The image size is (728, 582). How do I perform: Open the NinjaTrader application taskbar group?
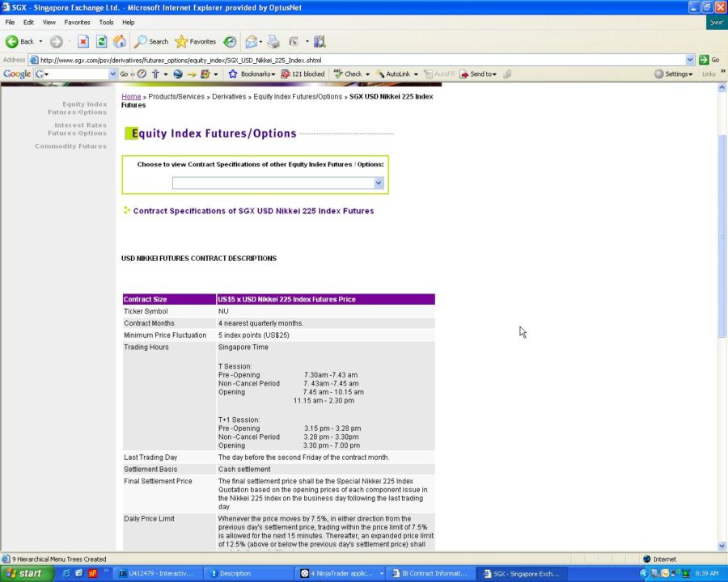coord(341,574)
